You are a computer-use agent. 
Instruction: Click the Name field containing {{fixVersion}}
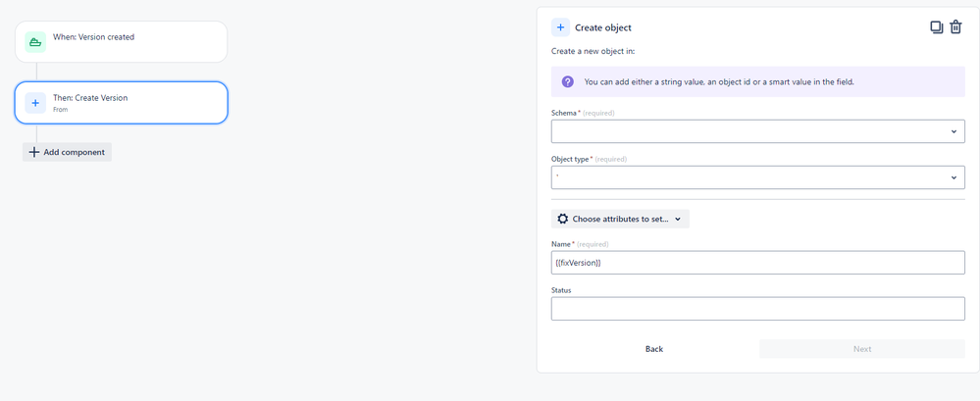pos(758,263)
